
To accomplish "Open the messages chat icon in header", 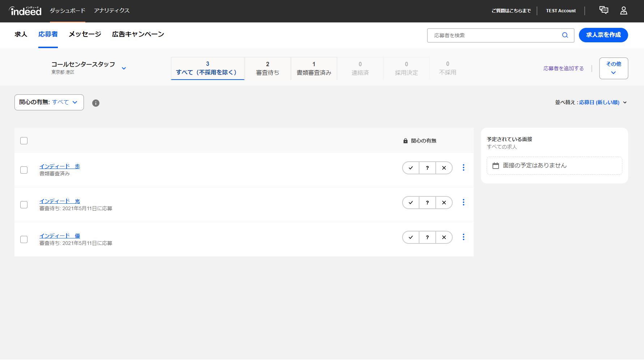I will [x=604, y=10].
